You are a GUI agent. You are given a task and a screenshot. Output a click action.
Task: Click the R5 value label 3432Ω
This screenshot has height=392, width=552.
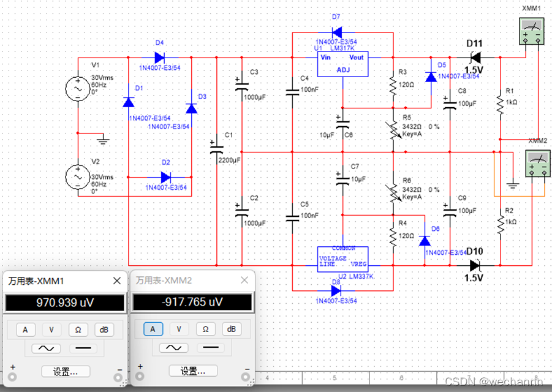pos(412,126)
